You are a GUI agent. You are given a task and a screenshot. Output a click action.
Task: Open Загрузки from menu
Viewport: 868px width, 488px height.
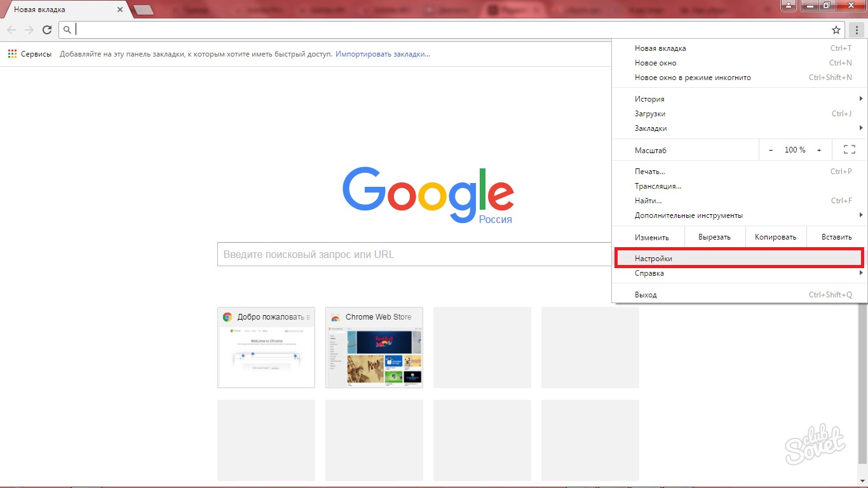click(740, 114)
